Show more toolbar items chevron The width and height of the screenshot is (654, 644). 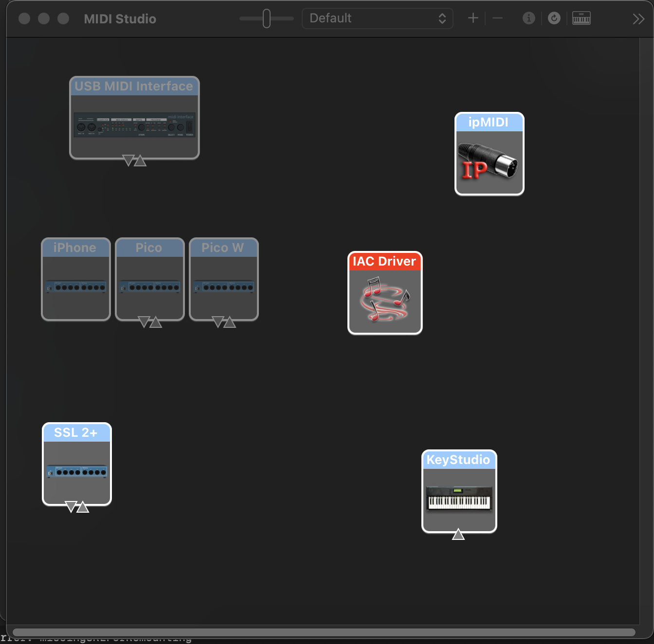coord(638,19)
